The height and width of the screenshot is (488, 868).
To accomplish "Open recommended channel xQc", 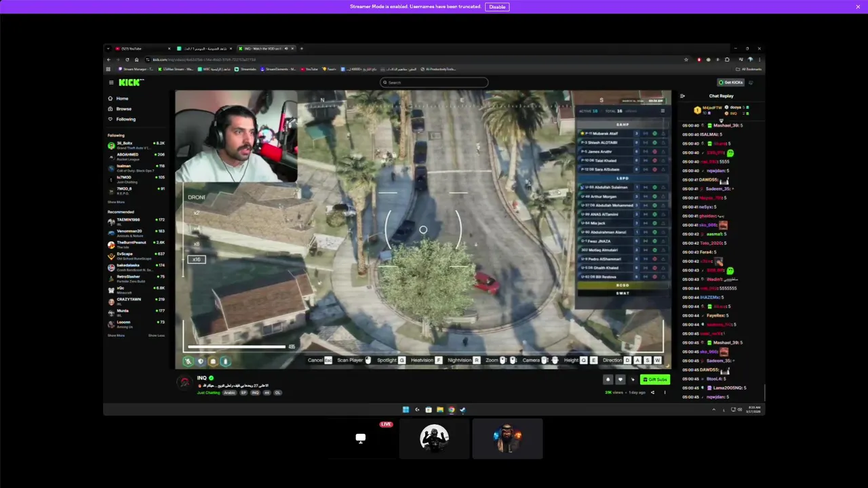I will [136, 289].
